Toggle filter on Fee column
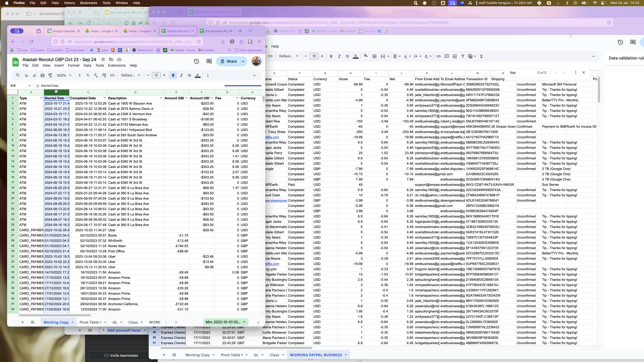 click(x=237, y=98)
